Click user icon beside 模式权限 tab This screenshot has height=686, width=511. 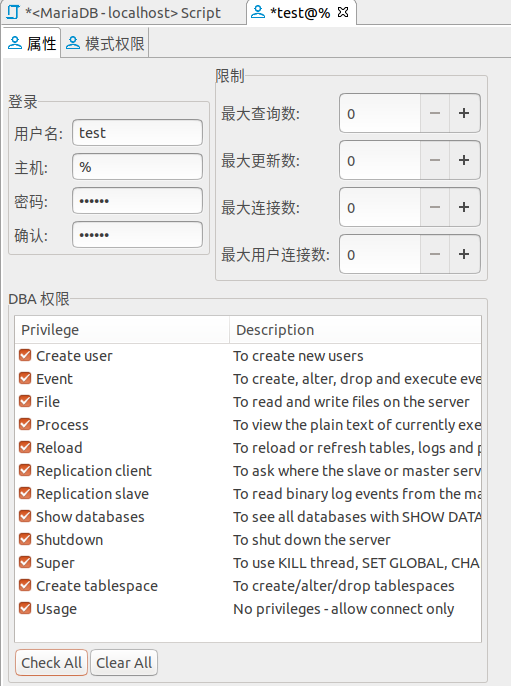[x=73, y=43]
